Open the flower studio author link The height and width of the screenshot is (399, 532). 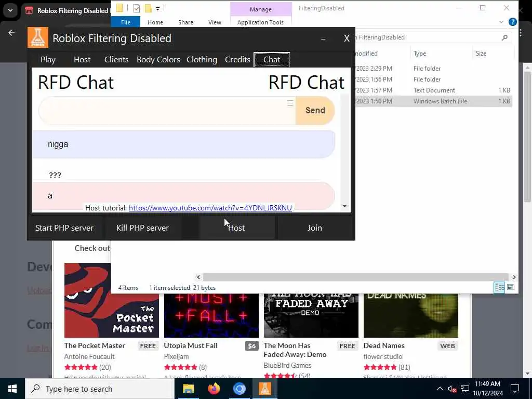(x=383, y=356)
